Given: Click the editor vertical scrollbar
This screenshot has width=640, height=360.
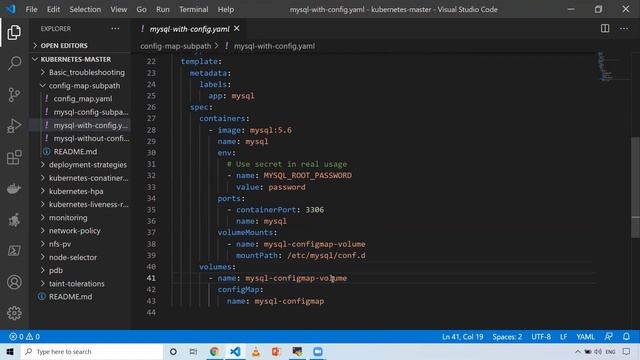Looking at the screenshot, I should point(636,188).
